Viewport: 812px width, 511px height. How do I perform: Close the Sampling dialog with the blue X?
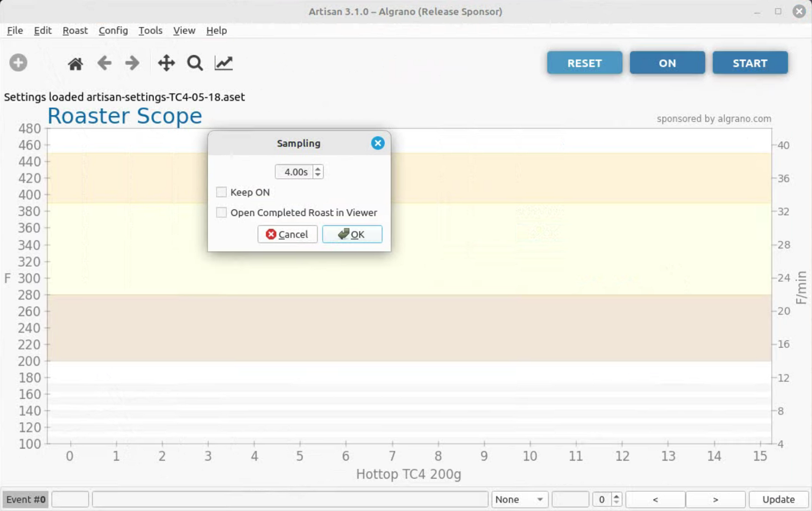click(x=378, y=143)
